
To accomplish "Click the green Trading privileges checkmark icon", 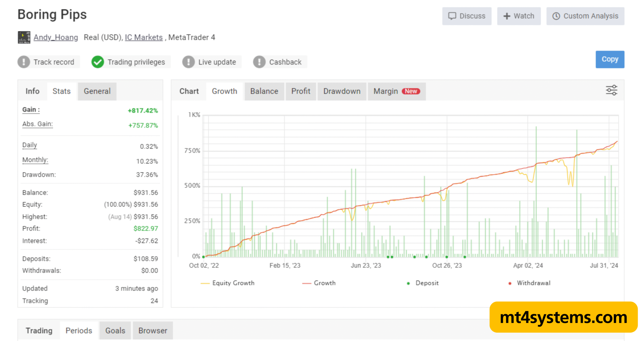I will coord(98,62).
